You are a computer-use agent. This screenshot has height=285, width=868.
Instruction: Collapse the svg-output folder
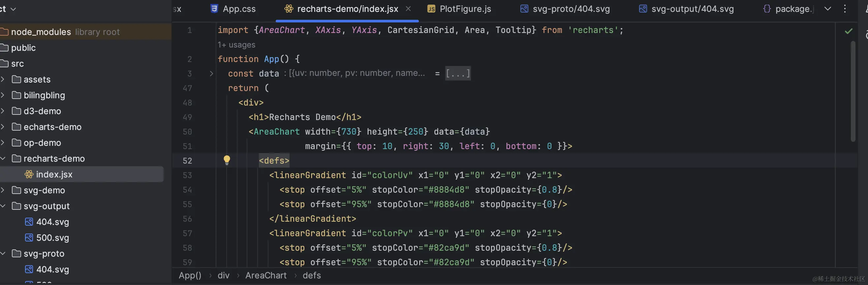[3, 206]
